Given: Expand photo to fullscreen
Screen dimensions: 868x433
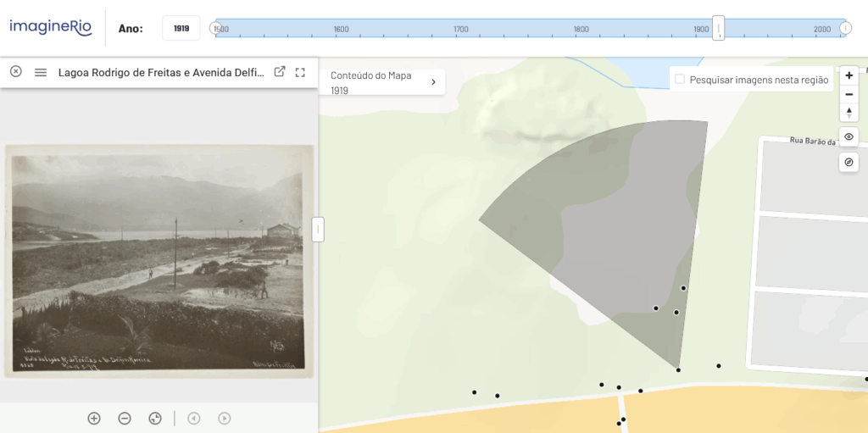Looking at the screenshot, I should pyautogui.click(x=300, y=72).
